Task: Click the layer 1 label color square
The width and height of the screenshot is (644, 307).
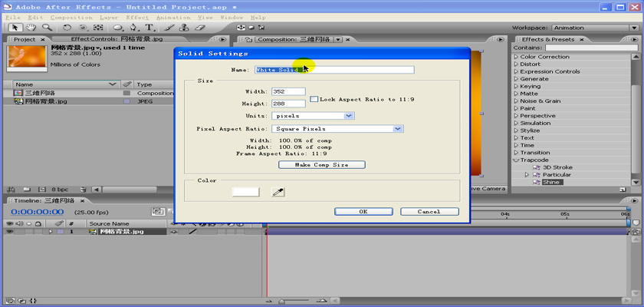Action: [x=60, y=232]
